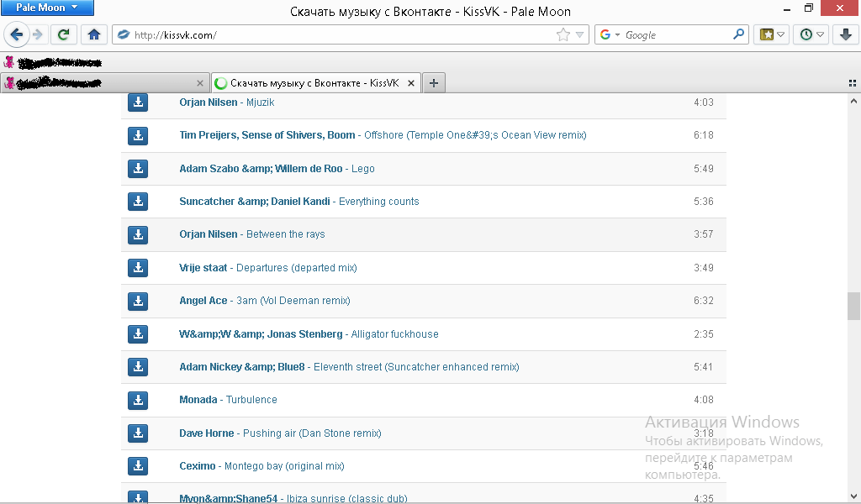Image resolution: width=861 pixels, height=504 pixels.
Task: Close the KissVK tab
Action: 410,83
